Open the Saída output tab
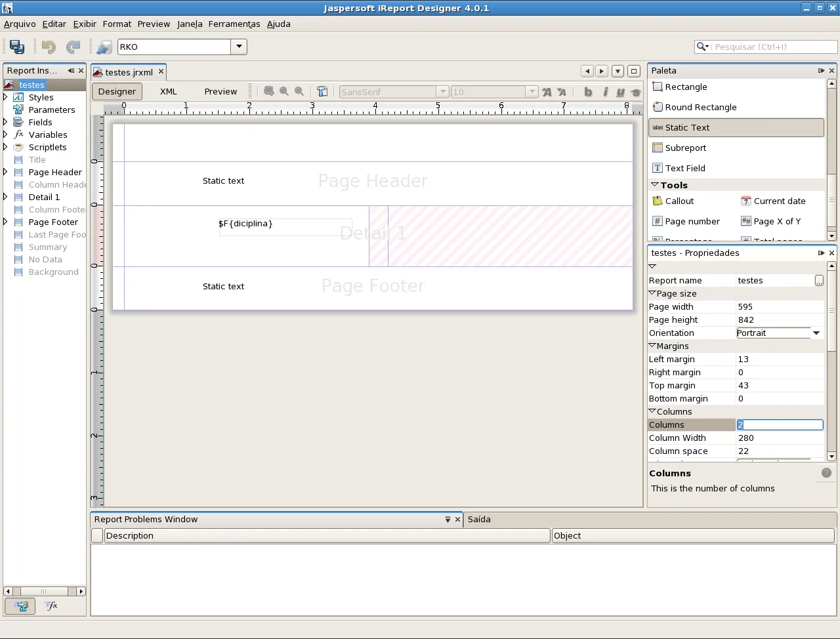The width and height of the screenshot is (840, 639). point(479,519)
